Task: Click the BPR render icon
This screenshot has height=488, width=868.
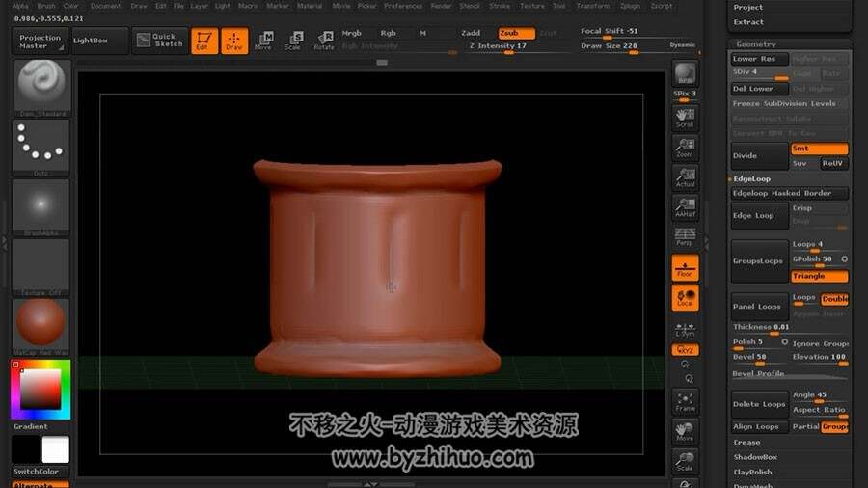Action: pos(685,73)
